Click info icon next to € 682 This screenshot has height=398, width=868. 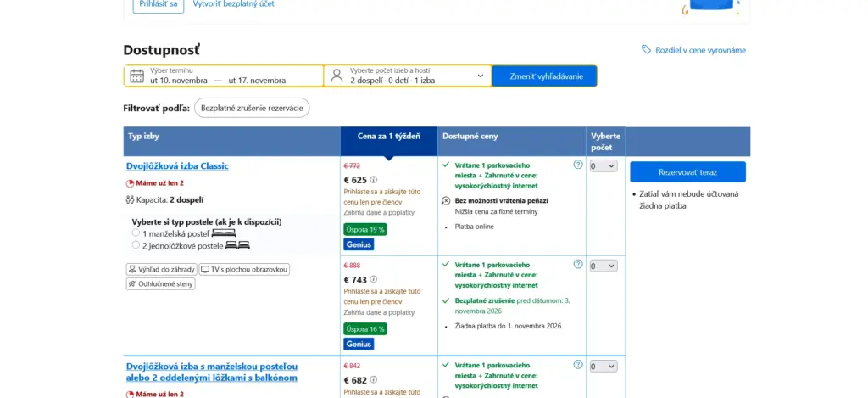tap(374, 379)
